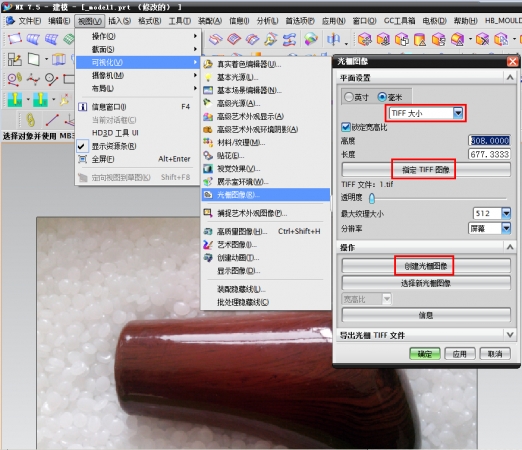Click the 选择新光栅图像 button
This screenshot has height=450, width=522.
tap(426, 283)
